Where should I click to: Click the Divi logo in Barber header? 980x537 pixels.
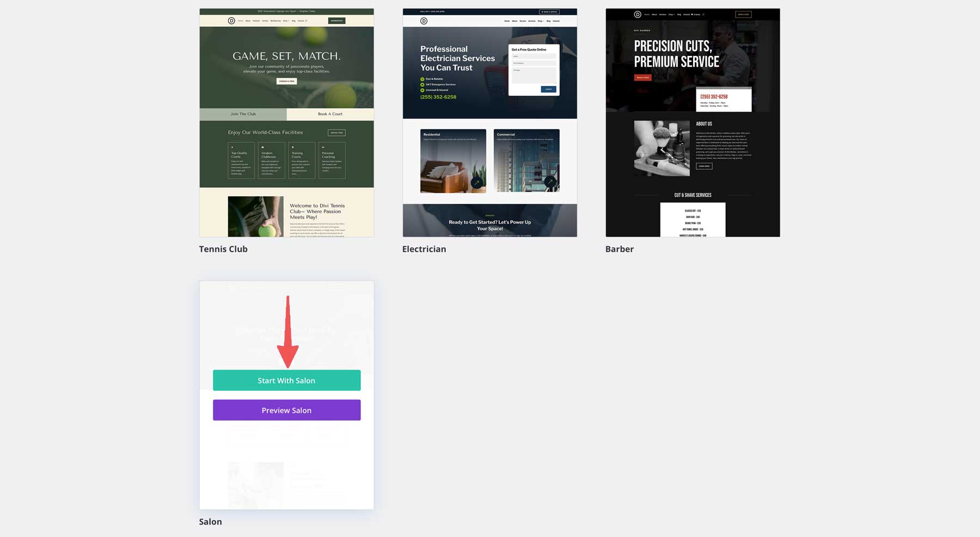[x=637, y=15]
